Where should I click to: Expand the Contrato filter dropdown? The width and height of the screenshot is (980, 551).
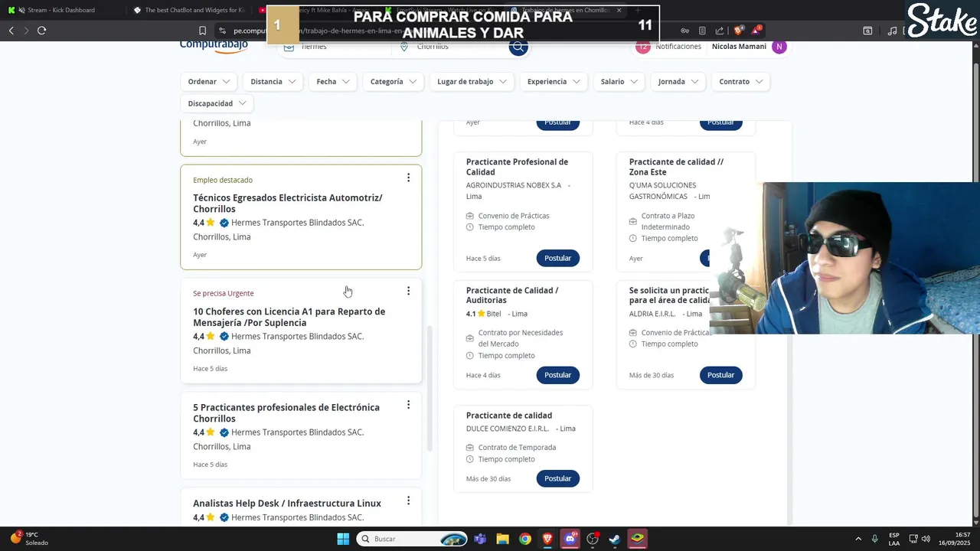[741, 82]
